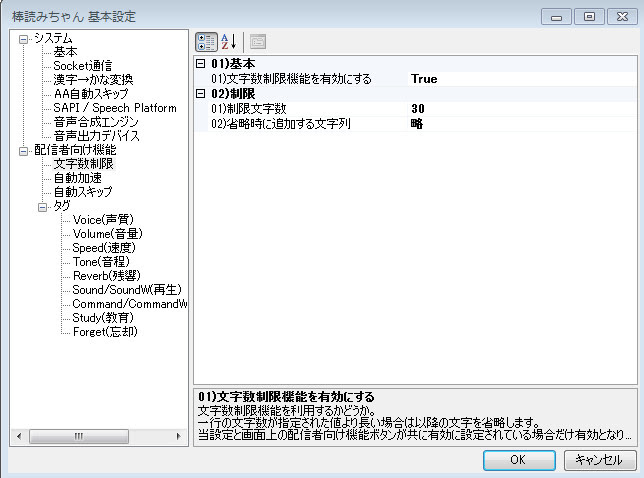Select Reverb(残響) tag item
This screenshot has width=644, height=478.
107,276
